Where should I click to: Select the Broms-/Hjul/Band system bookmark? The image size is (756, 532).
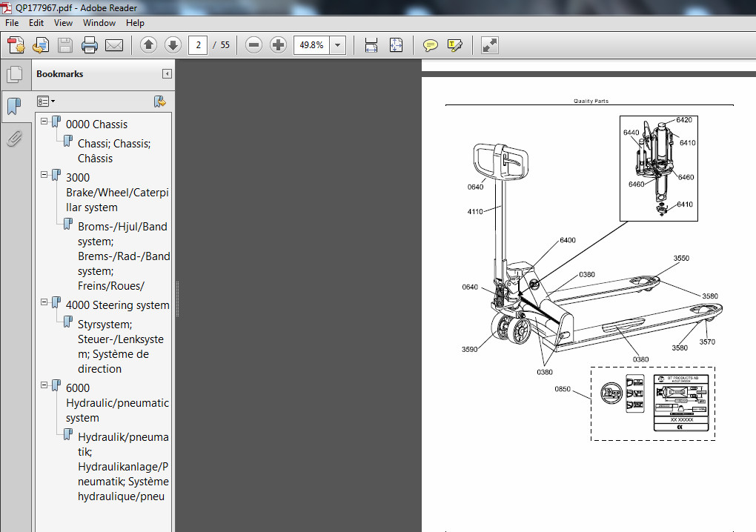124,256
